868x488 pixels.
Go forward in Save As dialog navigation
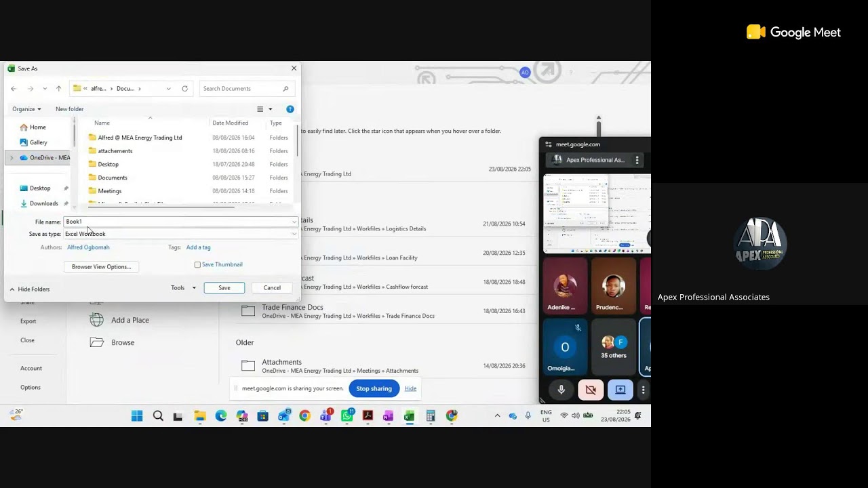[x=30, y=89]
